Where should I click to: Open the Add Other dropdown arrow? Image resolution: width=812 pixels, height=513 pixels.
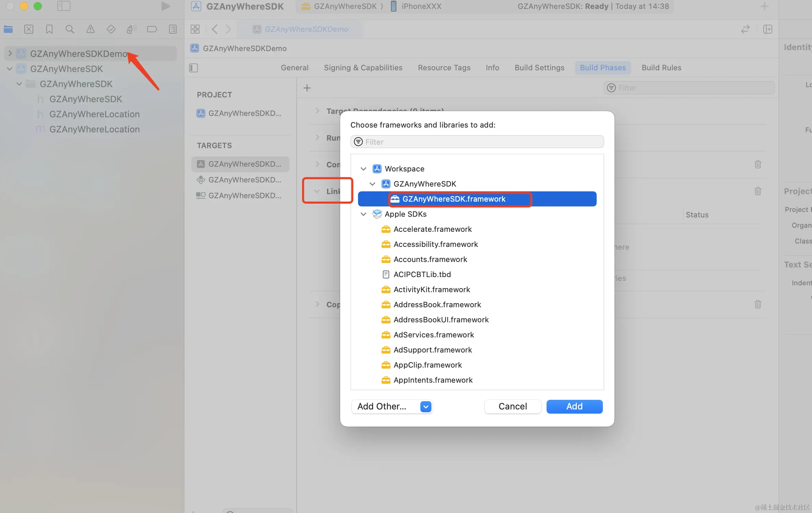pos(426,407)
